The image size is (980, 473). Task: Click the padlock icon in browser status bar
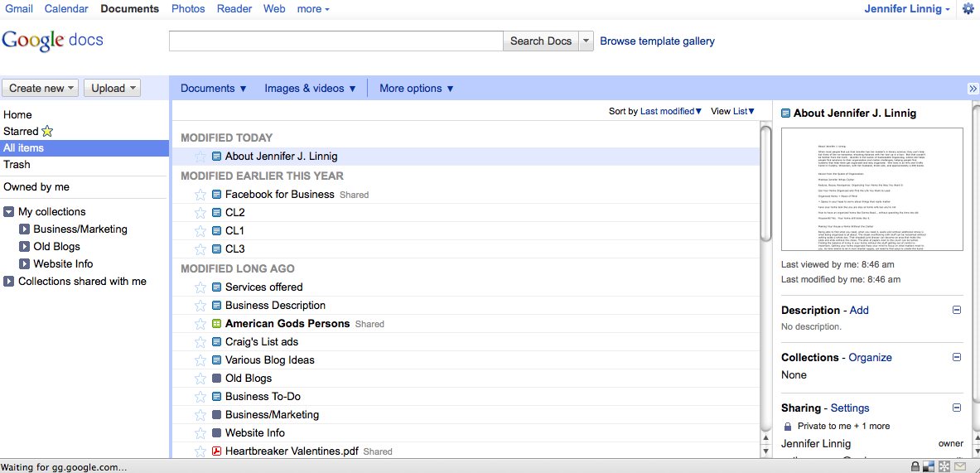tap(915, 466)
